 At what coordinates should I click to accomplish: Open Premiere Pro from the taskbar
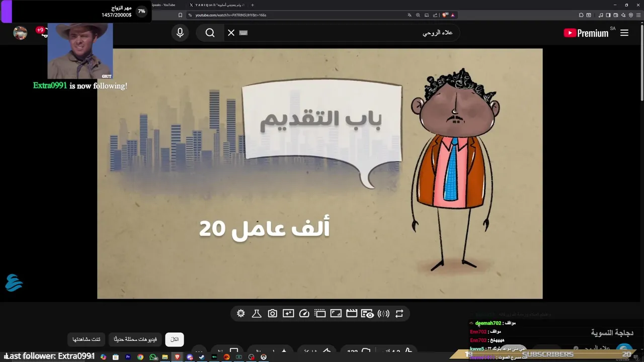pyautogui.click(x=128, y=357)
